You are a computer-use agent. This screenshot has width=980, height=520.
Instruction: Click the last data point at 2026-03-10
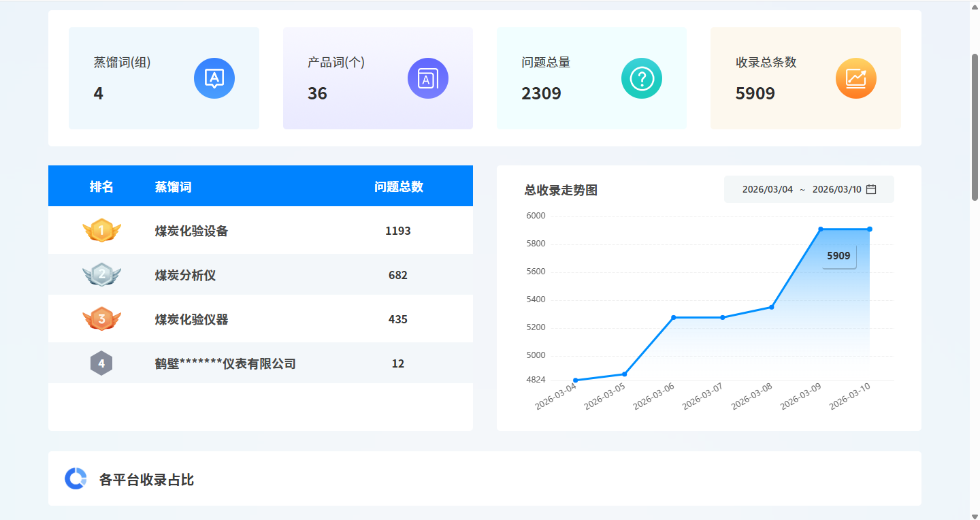[x=870, y=229]
